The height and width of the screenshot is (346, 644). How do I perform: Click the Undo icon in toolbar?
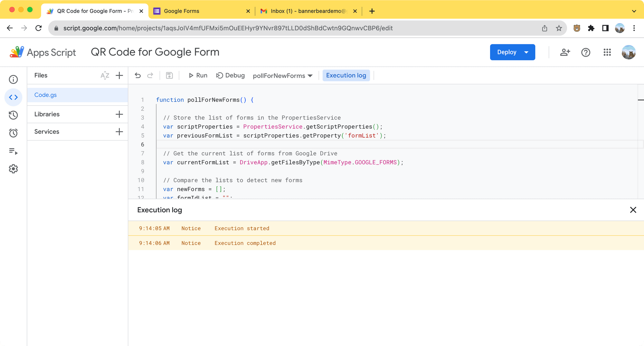tap(138, 75)
